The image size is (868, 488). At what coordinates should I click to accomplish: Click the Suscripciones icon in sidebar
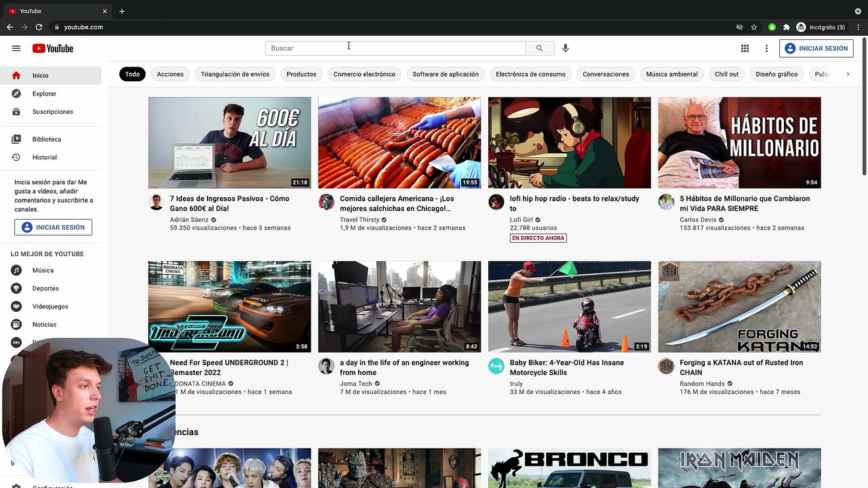click(x=16, y=112)
